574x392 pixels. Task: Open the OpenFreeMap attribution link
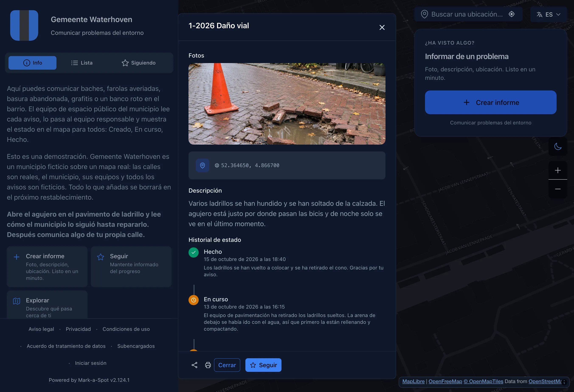(x=445, y=381)
